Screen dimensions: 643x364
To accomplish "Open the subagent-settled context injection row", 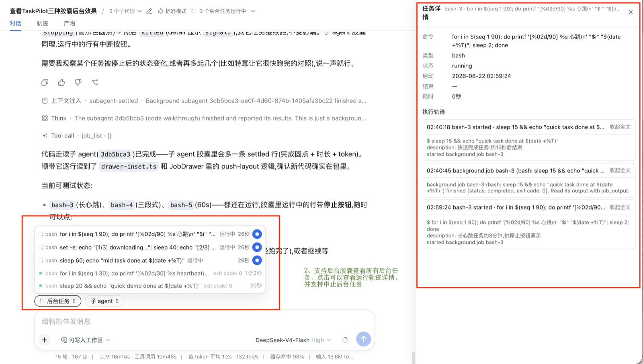I will [x=204, y=101].
